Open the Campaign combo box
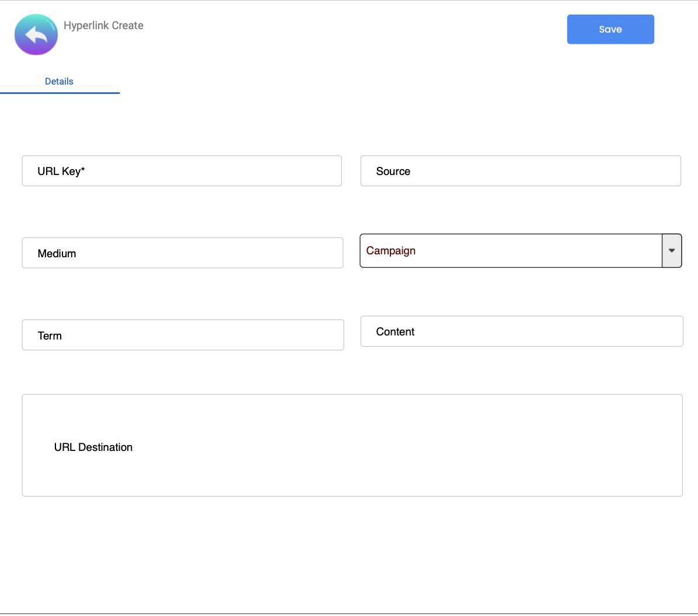 pyautogui.click(x=511, y=251)
